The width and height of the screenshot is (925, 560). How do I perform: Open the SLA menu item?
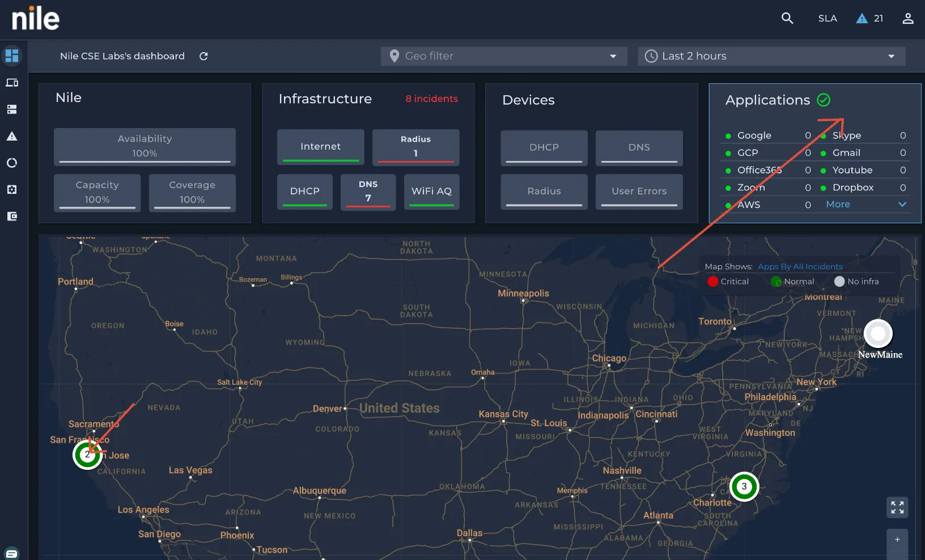tap(828, 18)
